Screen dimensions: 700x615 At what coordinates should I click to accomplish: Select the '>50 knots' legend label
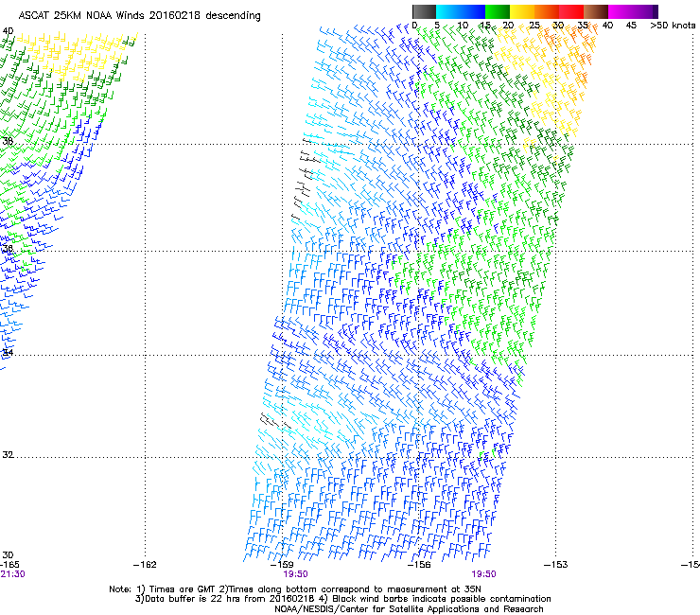coord(673,26)
